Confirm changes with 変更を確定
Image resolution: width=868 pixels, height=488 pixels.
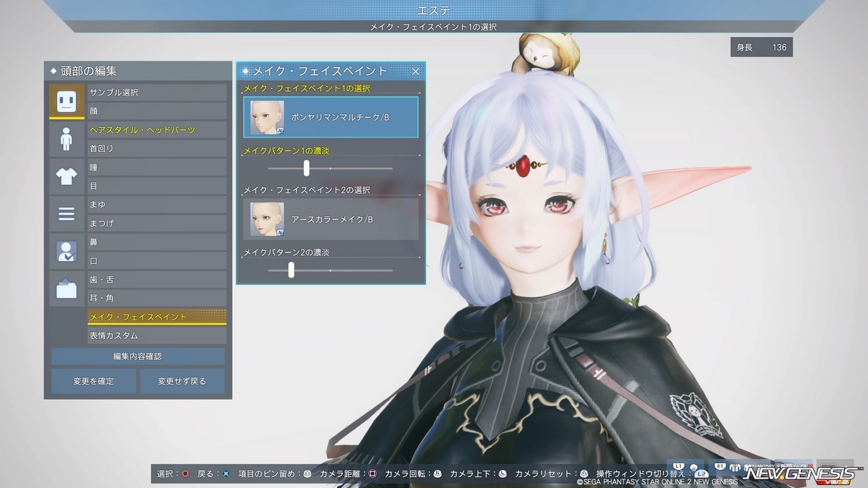click(x=93, y=381)
